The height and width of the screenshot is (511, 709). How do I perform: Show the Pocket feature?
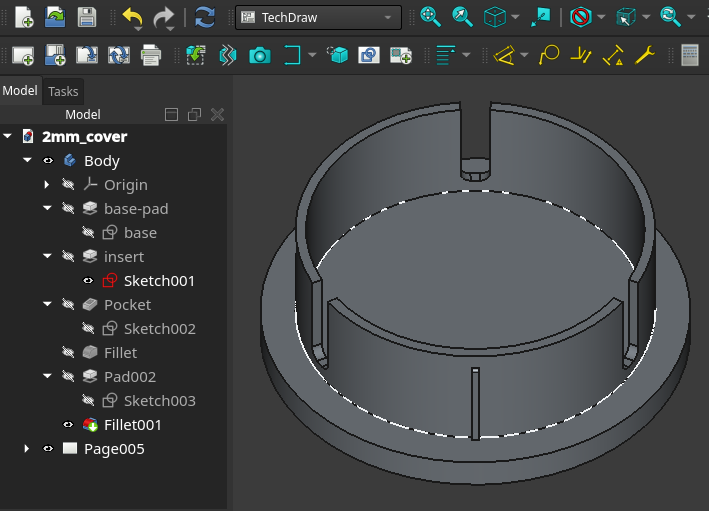pyautogui.click(x=68, y=304)
